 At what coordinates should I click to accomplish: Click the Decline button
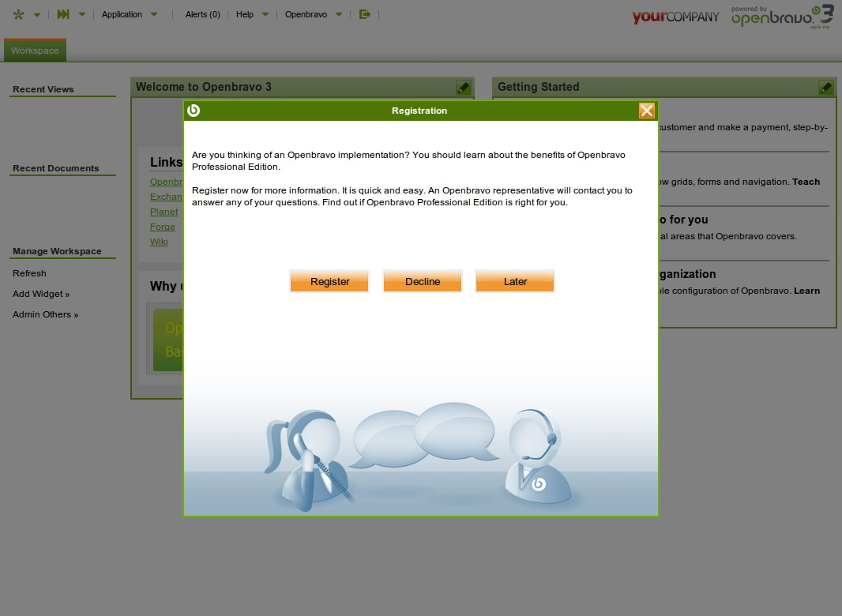(423, 281)
